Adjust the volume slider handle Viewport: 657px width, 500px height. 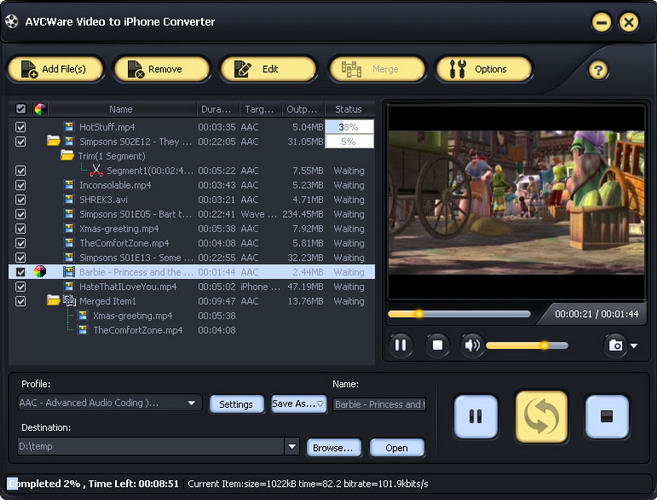(x=543, y=345)
